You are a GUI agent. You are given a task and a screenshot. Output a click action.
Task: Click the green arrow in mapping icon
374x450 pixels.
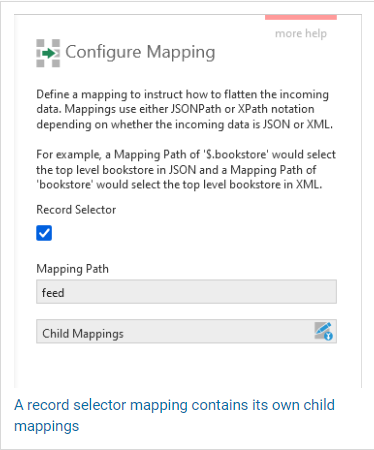pos(49,53)
